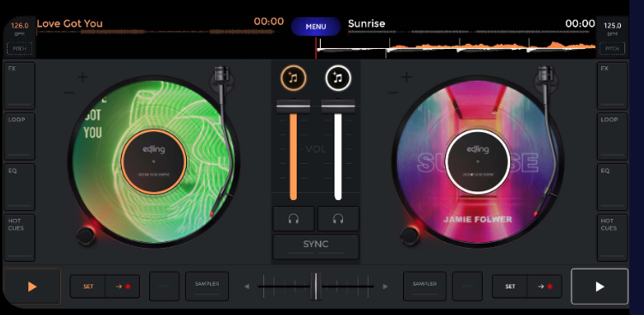
Task: Open right deck EQ tab
Action: 612,187
